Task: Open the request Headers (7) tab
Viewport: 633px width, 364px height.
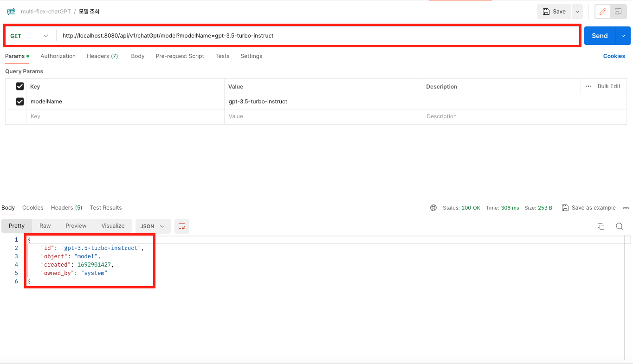Action: 103,56
